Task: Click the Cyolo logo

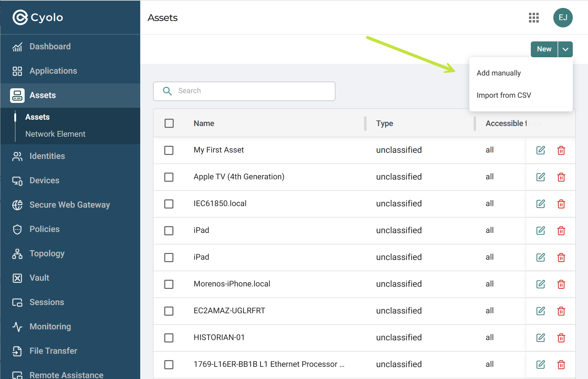Action: tap(38, 17)
